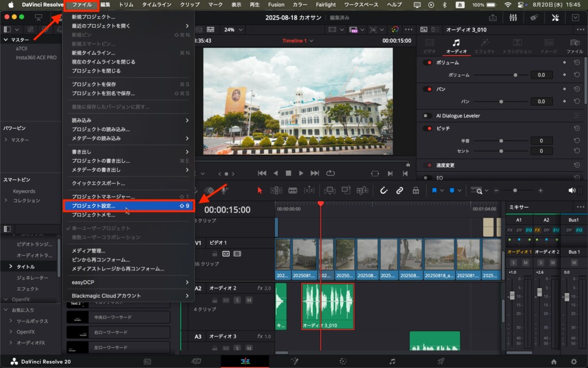Click the パン slider handle
The height and width of the screenshot is (368, 588).
(x=501, y=101)
